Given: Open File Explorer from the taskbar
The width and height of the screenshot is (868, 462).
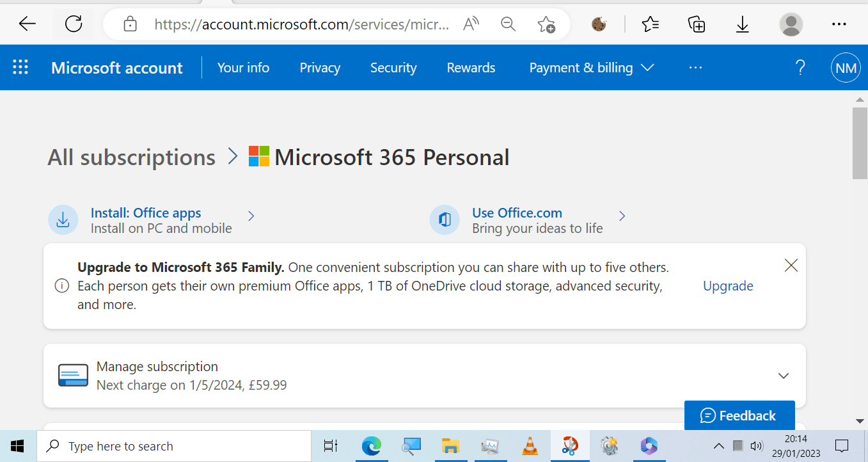Looking at the screenshot, I should click(451, 446).
